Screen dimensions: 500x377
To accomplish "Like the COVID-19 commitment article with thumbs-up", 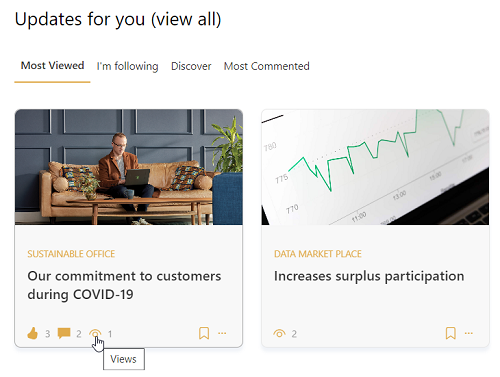I will pos(32,333).
